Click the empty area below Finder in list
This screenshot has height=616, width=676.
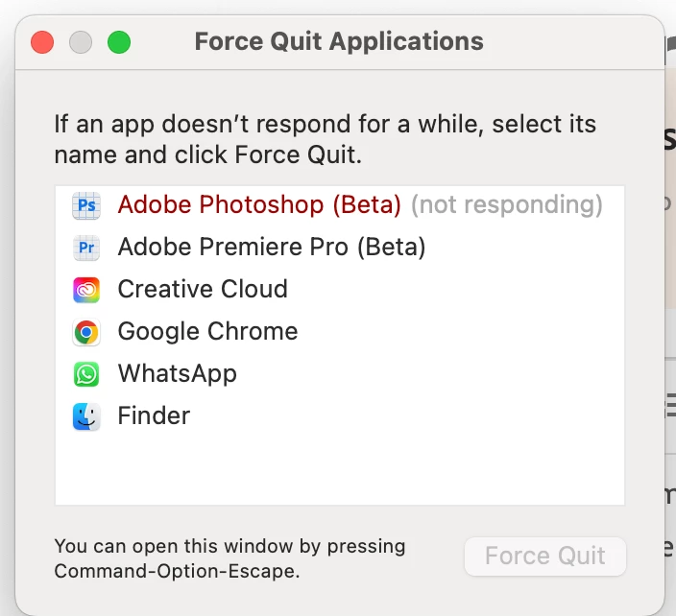click(340, 469)
